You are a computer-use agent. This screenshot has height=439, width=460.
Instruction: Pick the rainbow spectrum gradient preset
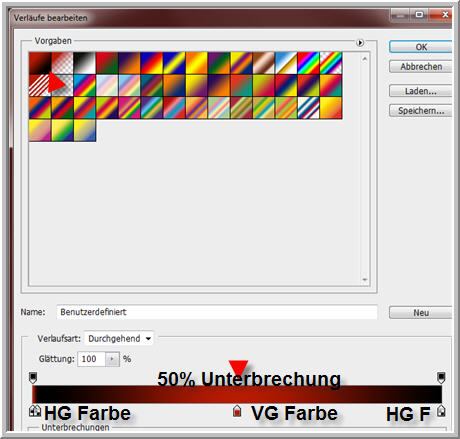(x=308, y=63)
